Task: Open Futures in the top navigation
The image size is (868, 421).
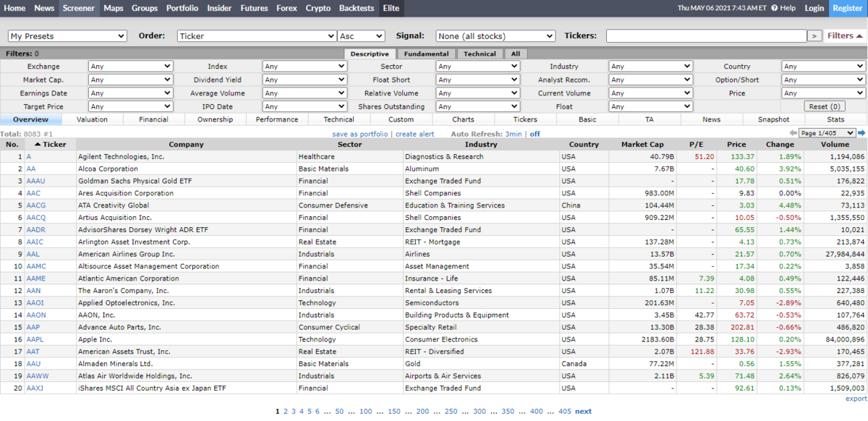Action: pyautogui.click(x=254, y=8)
